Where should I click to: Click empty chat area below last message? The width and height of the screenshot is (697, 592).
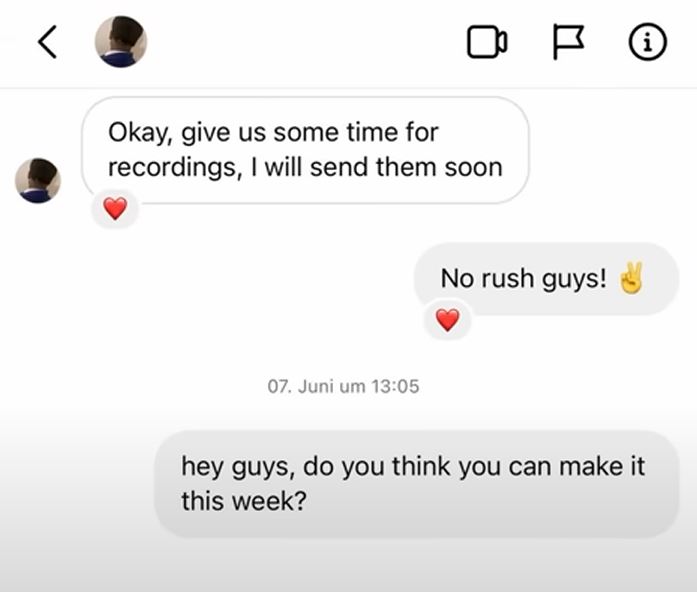348,567
